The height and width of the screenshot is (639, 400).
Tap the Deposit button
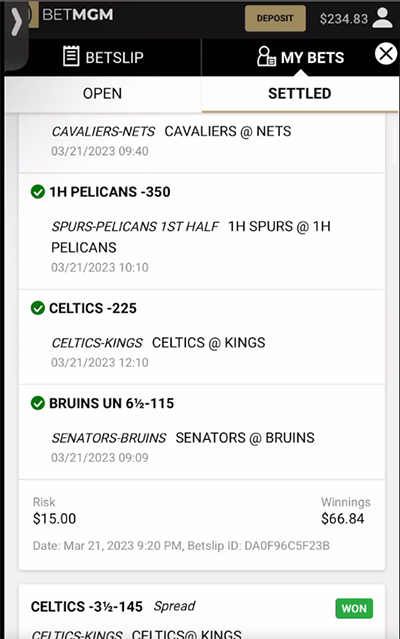coord(275,18)
